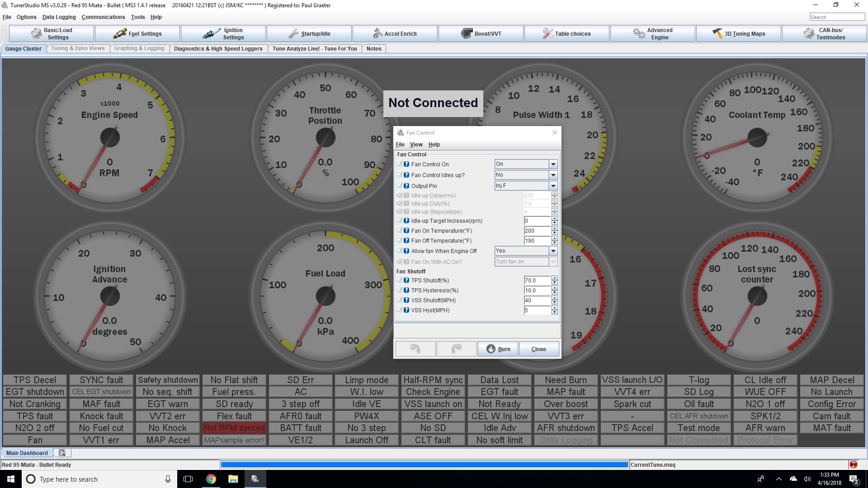Click the dashboard edit icon near Main Dashboard tab
Image resolution: width=868 pixels, height=488 pixels.
pos(62,453)
